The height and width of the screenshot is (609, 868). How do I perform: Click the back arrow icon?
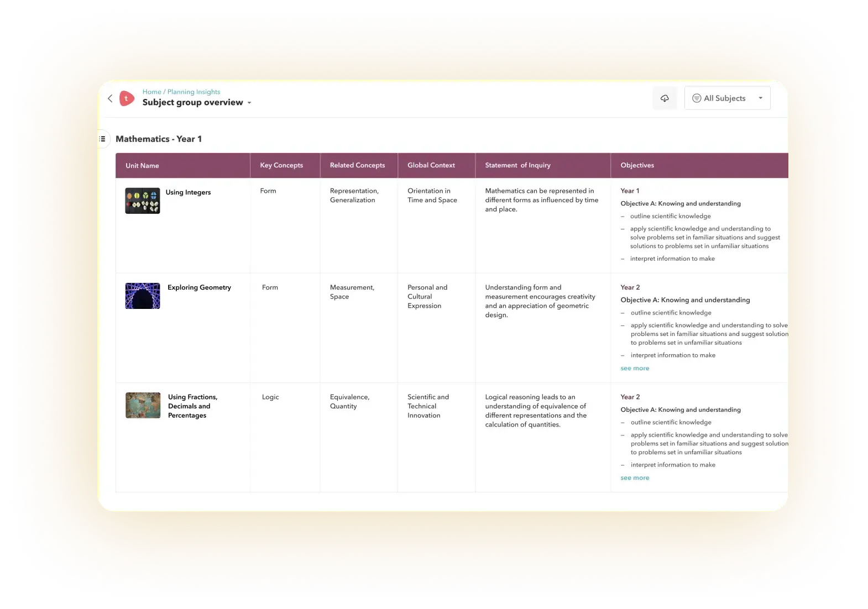[x=110, y=98]
